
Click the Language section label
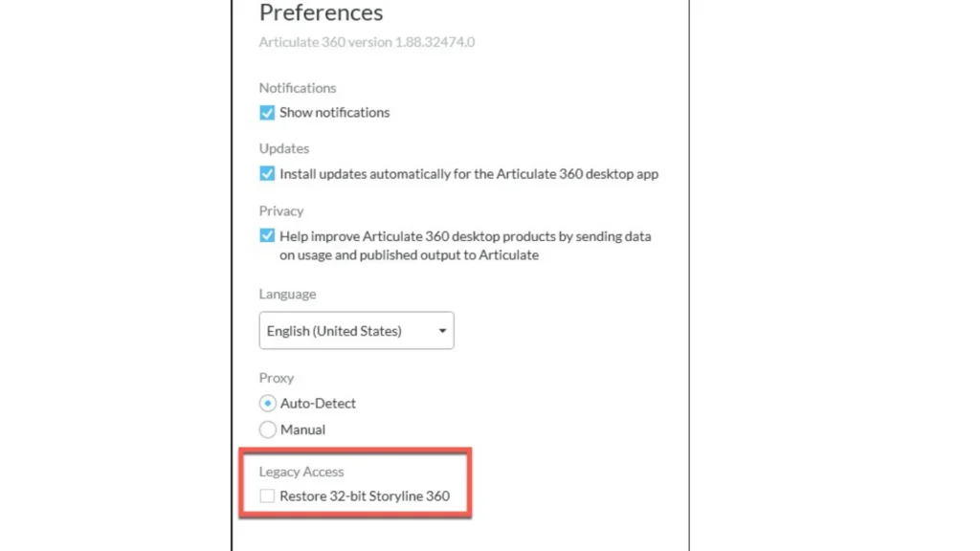click(287, 294)
